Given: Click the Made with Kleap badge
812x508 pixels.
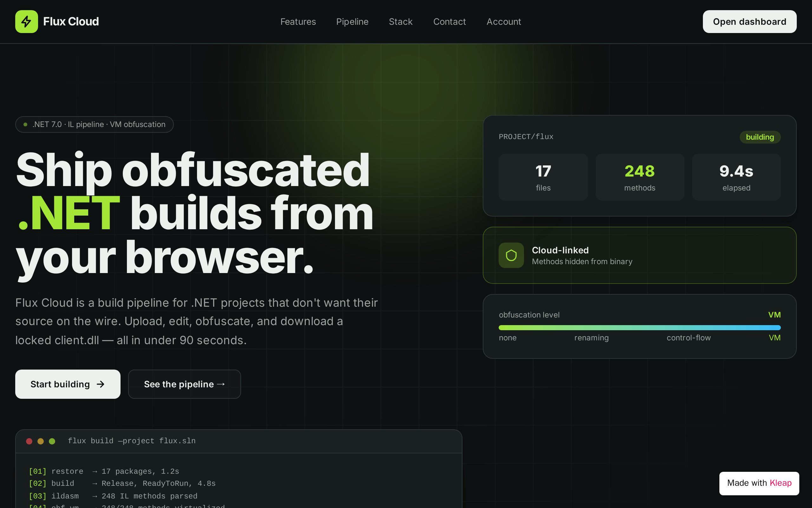Looking at the screenshot, I should click(759, 483).
